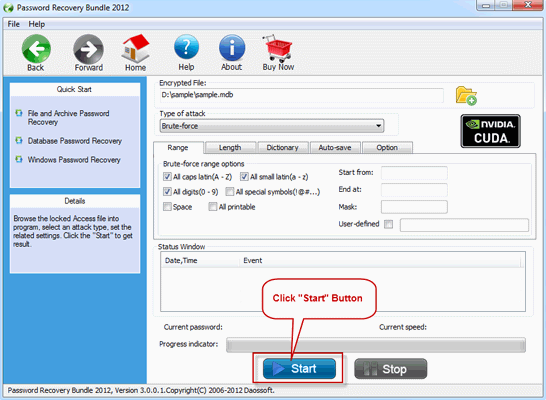Click the Stop button
The width and height of the screenshot is (546, 400).
[390, 369]
